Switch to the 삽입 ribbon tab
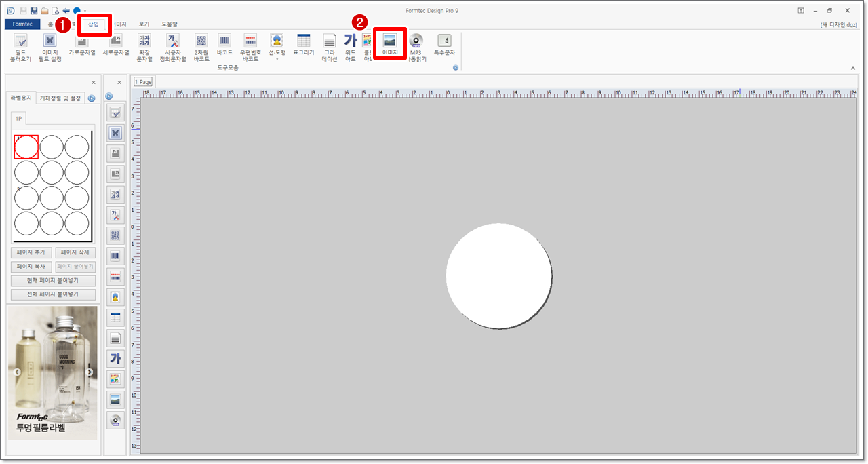Viewport: 868px width, 464px height. tap(94, 24)
